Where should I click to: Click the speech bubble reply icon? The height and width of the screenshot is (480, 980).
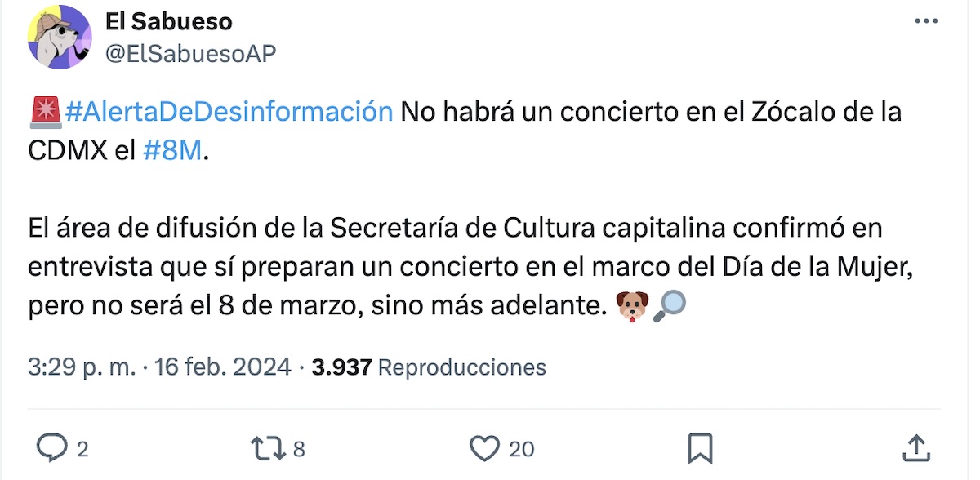pyautogui.click(x=53, y=448)
